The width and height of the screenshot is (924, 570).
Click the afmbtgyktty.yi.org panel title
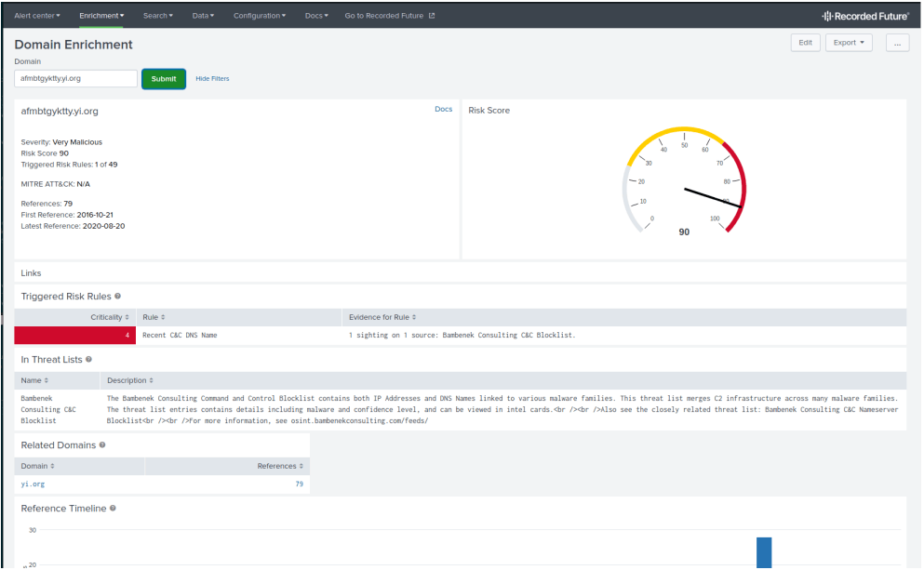click(60, 111)
